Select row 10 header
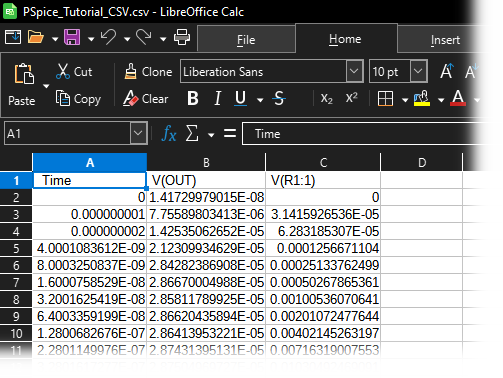The width and height of the screenshot is (503, 378). (16, 334)
